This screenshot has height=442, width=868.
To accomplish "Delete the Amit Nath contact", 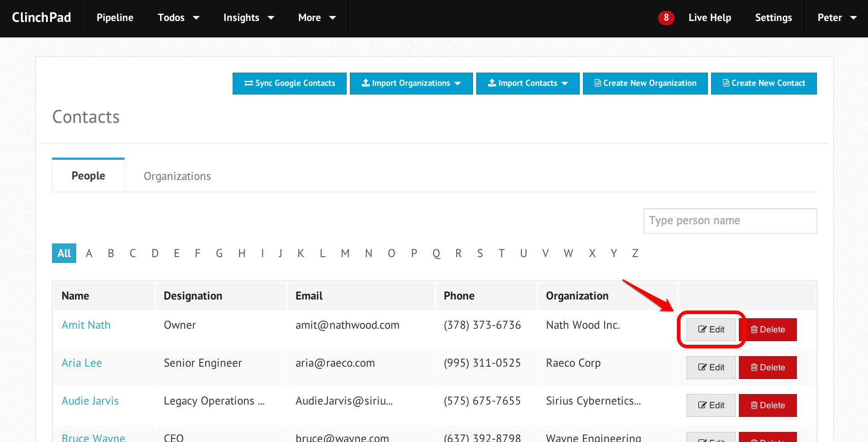I will tap(768, 330).
